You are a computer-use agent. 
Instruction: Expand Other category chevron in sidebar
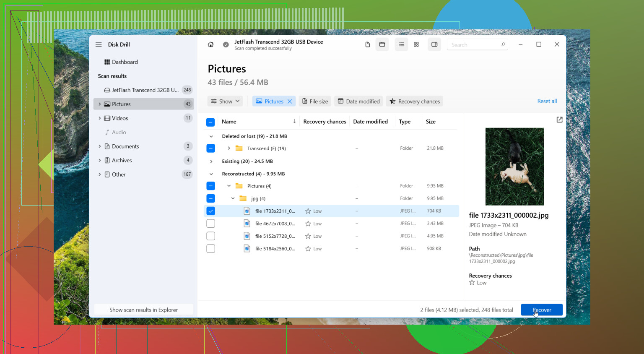(99, 174)
